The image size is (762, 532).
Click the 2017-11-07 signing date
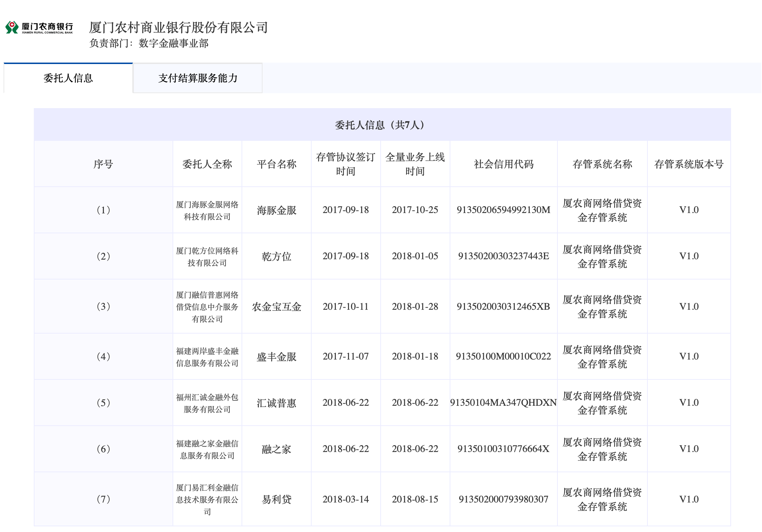[x=346, y=356]
